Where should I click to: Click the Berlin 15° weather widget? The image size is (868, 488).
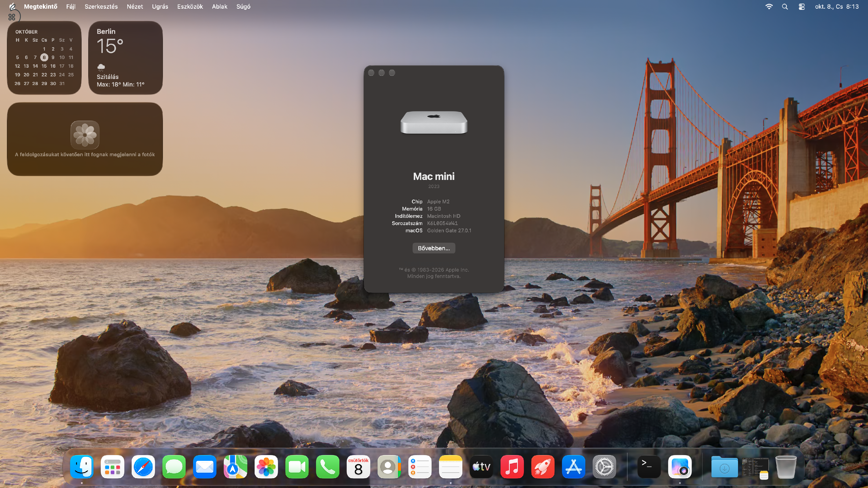125,58
